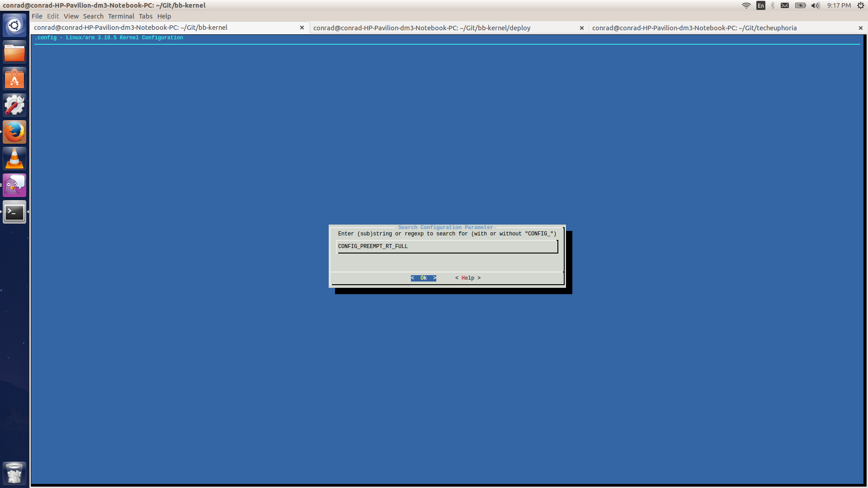Open the Search menu in the terminal

point(93,16)
